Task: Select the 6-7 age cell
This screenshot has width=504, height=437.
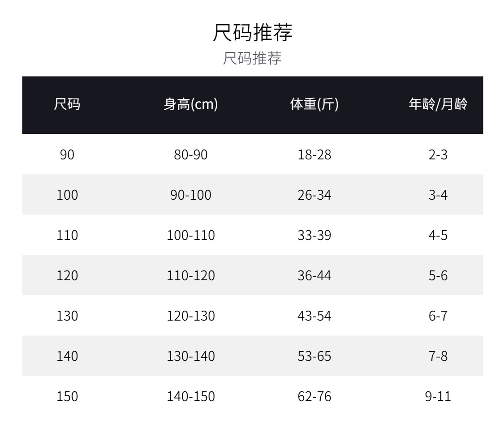Action: pyautogui.click(x=438, y=316)
